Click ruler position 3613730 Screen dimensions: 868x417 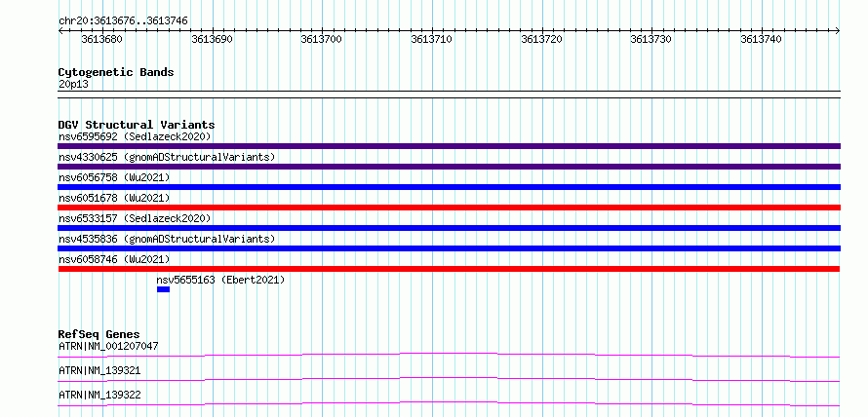click(x=651, y=39)
